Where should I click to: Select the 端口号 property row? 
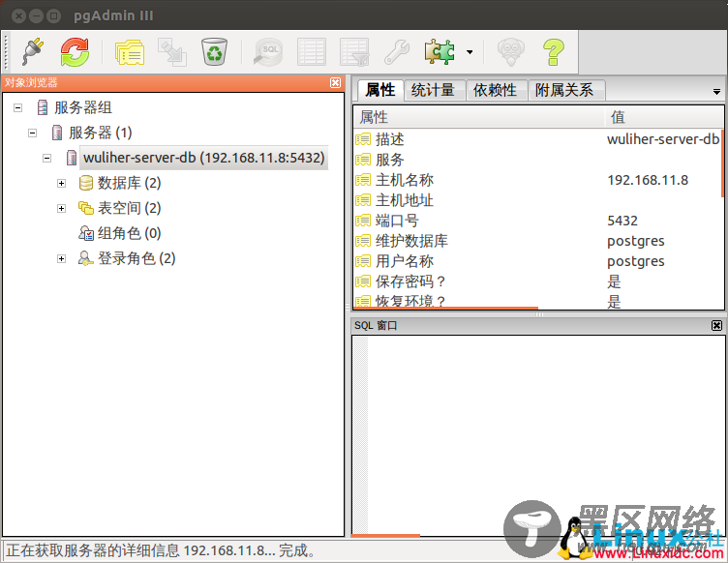coord(538,221)
